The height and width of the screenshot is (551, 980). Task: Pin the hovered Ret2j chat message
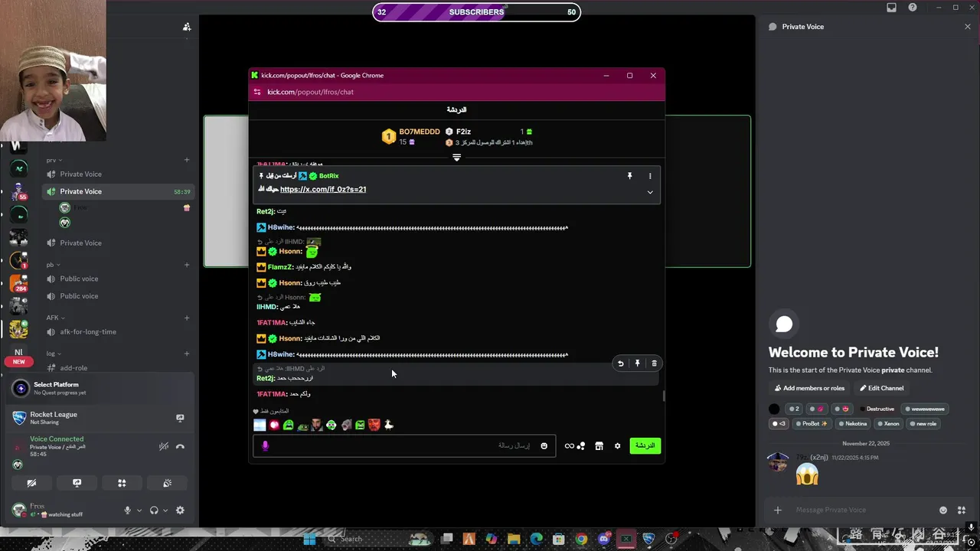pyautogui.click(x=637, y=364)
